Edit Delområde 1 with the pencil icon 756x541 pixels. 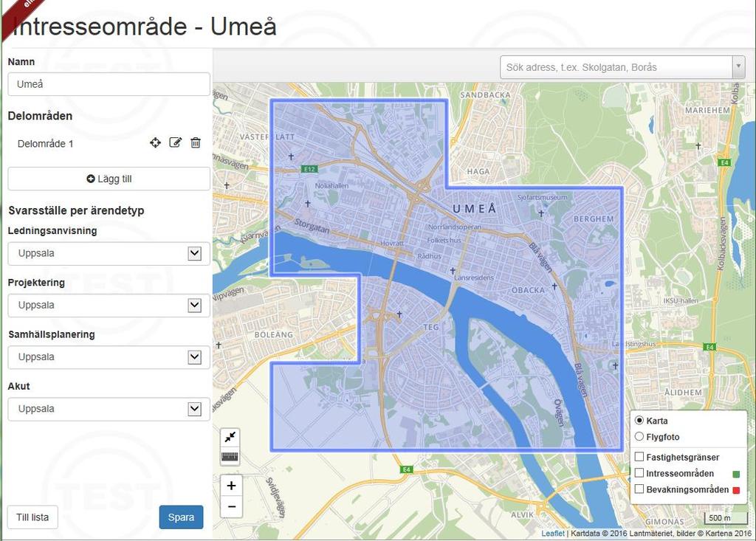coord(176,142)
